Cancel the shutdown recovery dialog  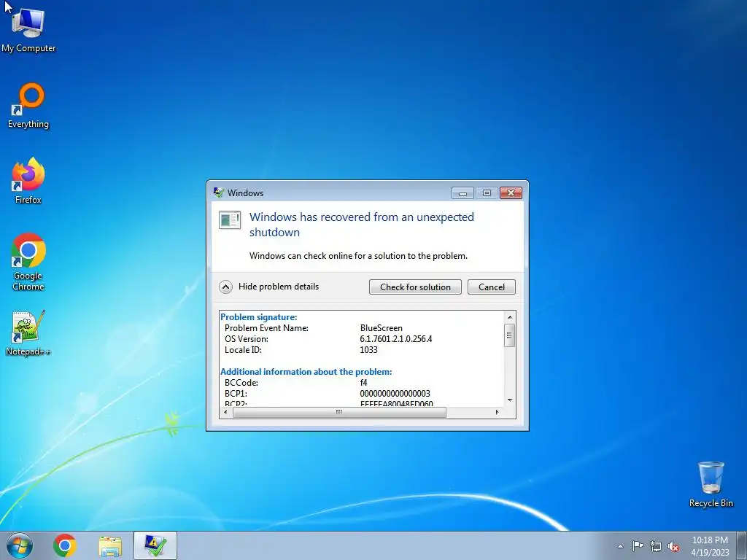click(491, 287)
